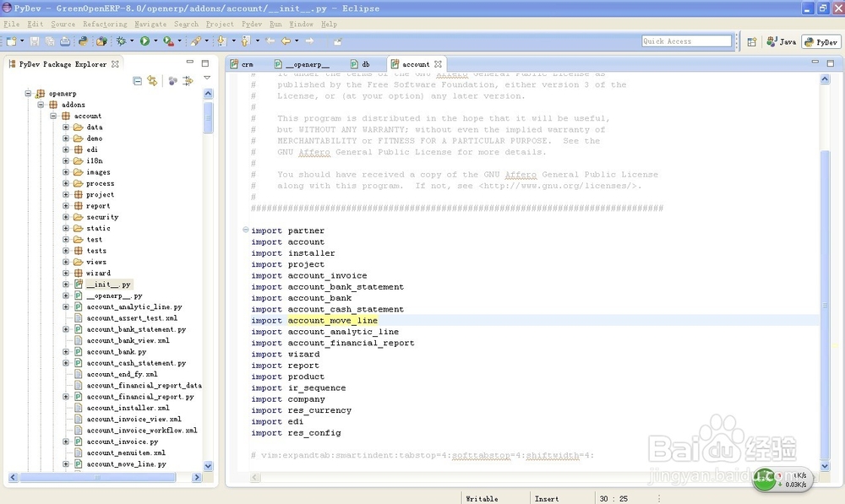Collapse the addons tree node

(x=41, y=105)
